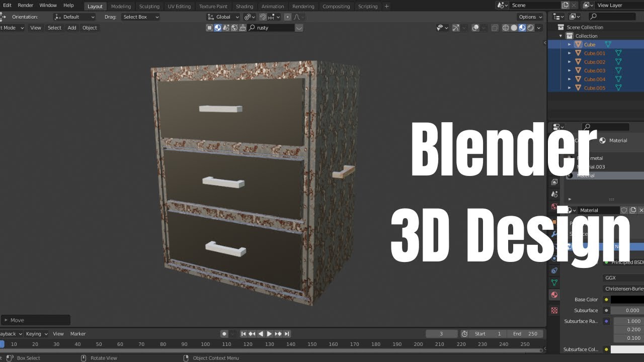Open the viewport Object menu
Viewport: 644px width, 362px height.
(90, 28)
